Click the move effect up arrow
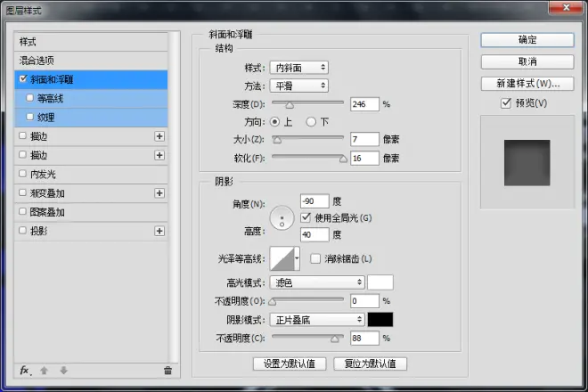Viewport: 588px width, 392px height. [44, 371]
